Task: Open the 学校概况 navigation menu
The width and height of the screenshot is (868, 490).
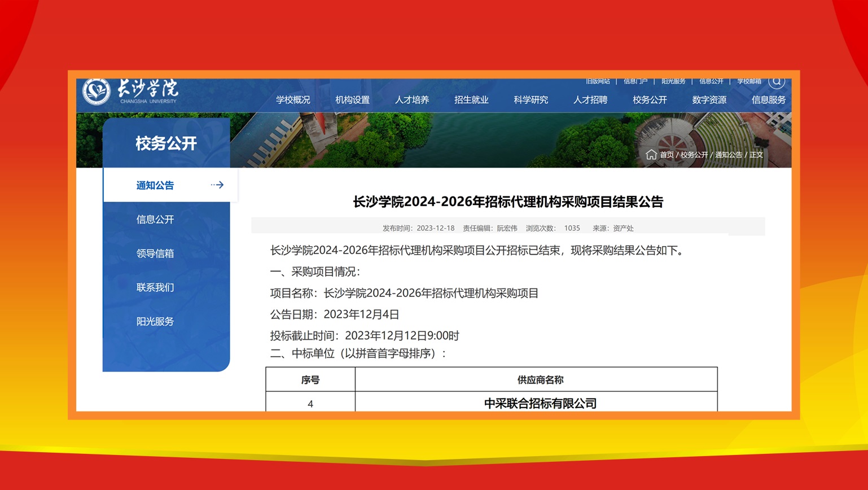Action: pos(292,100)
